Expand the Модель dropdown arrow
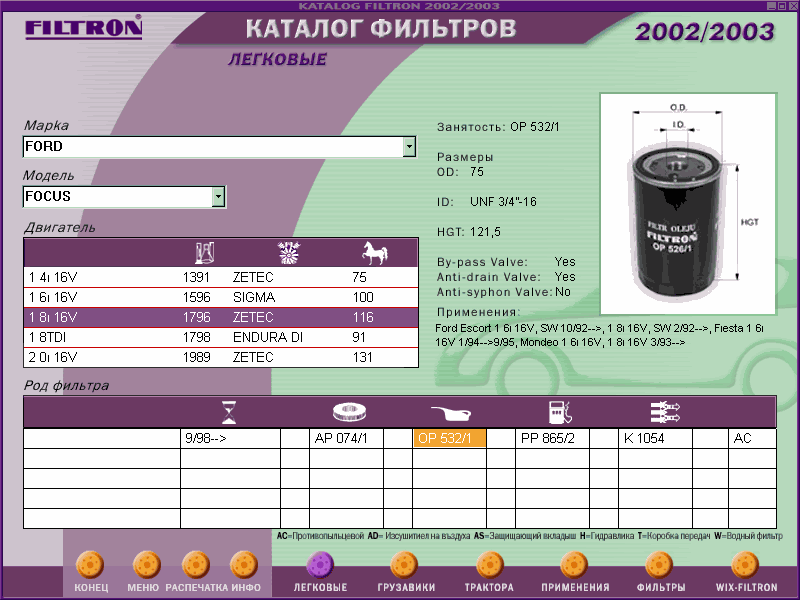 (218, 196)
